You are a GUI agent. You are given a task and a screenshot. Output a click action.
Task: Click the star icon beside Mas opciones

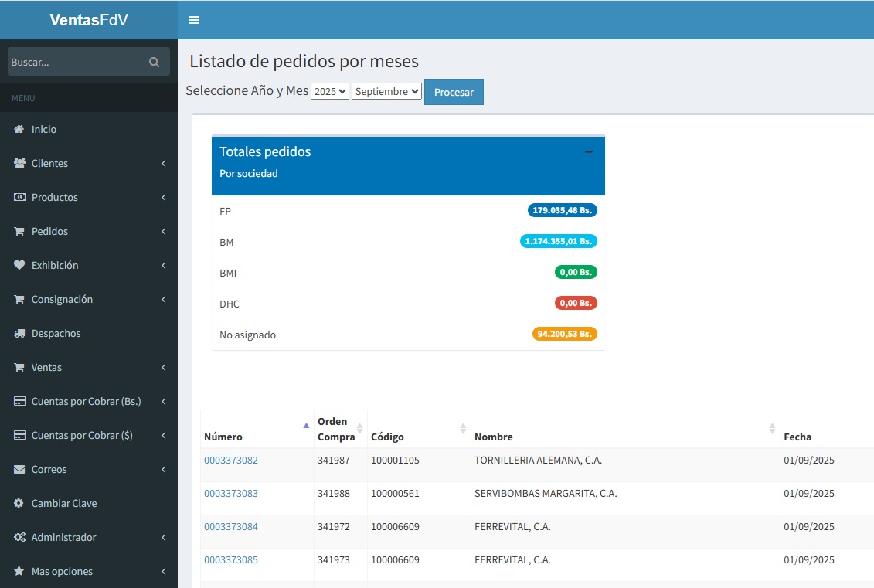(x=19, y=571)
